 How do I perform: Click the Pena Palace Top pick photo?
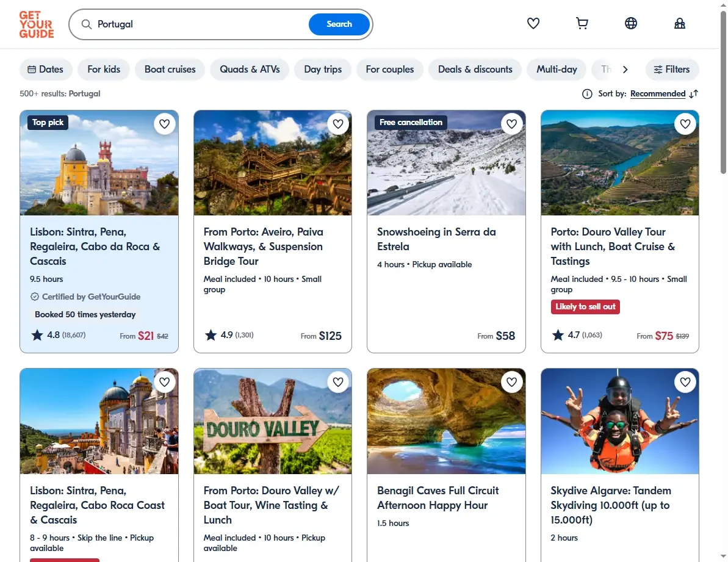click(99, 163)
